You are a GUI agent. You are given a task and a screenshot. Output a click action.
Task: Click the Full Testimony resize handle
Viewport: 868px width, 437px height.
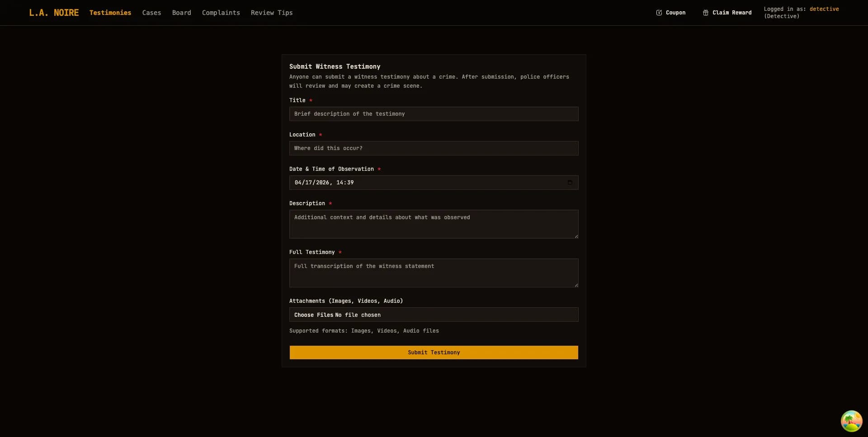click(x=576, y=285)
